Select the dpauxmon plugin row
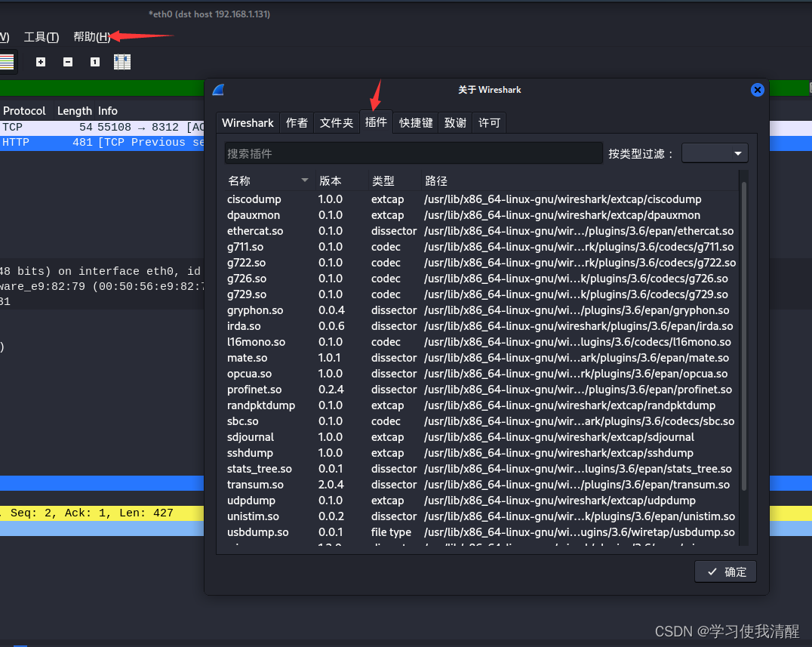Image resolution: width=812 pixels, height=647 pixels. (481, 215)
